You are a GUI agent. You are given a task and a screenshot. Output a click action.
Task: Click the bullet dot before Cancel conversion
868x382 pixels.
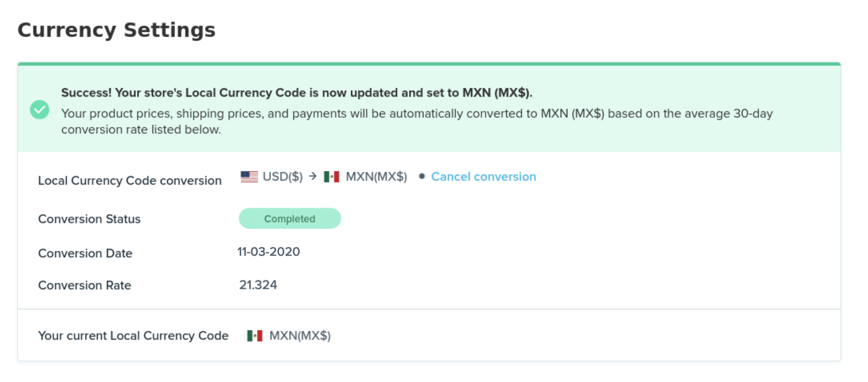pyautogui.click(x=422, y=176)
